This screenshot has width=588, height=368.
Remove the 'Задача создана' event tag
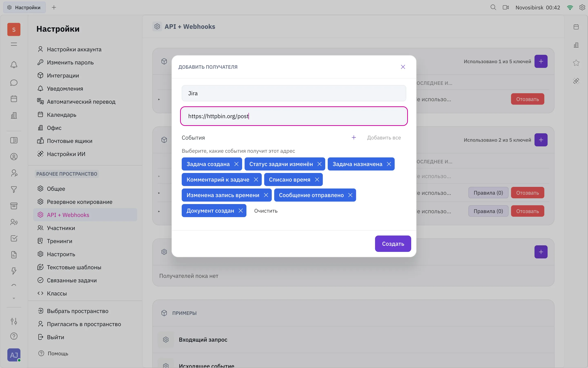(x=236, y=164)
